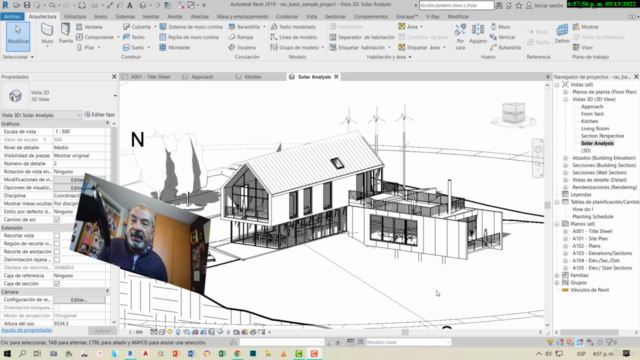Open the Windows Start menu
This screenshot has height=360, width=640.
[x=7, y=354]
